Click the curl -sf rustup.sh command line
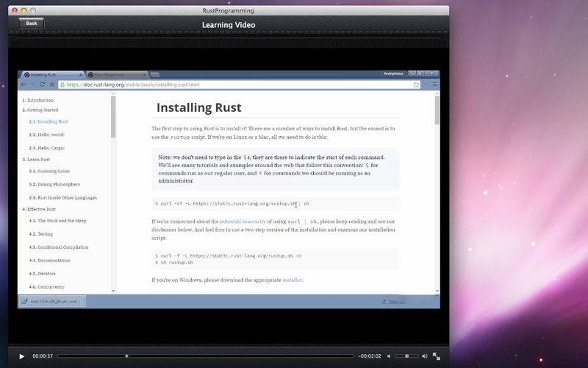Viewport: 588px width, 368px height. pos(232,204)
